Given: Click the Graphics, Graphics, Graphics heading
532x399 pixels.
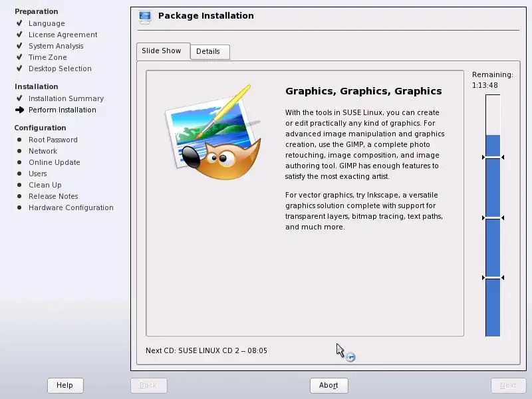Looking at the screenshot, I should [x=363, y=91].
